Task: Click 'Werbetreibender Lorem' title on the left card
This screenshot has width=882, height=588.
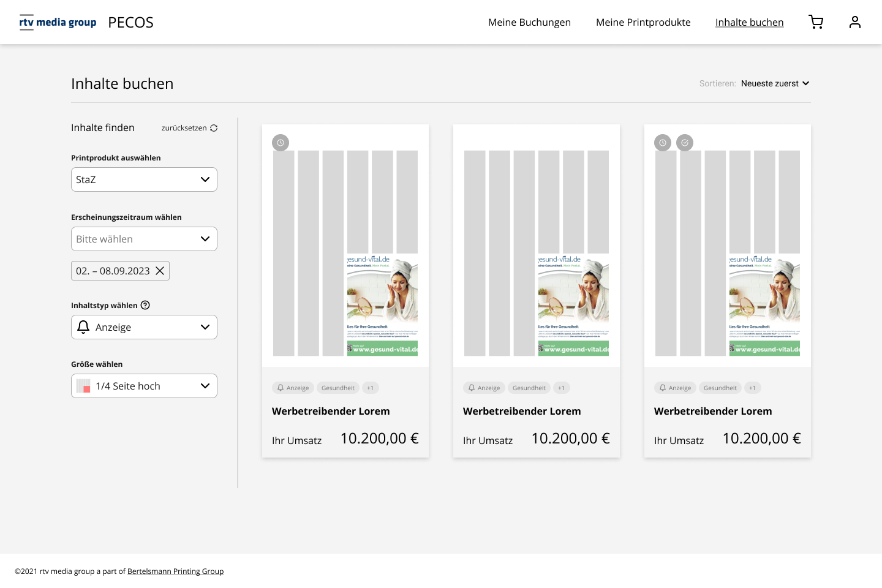Action: coord(331,411)
